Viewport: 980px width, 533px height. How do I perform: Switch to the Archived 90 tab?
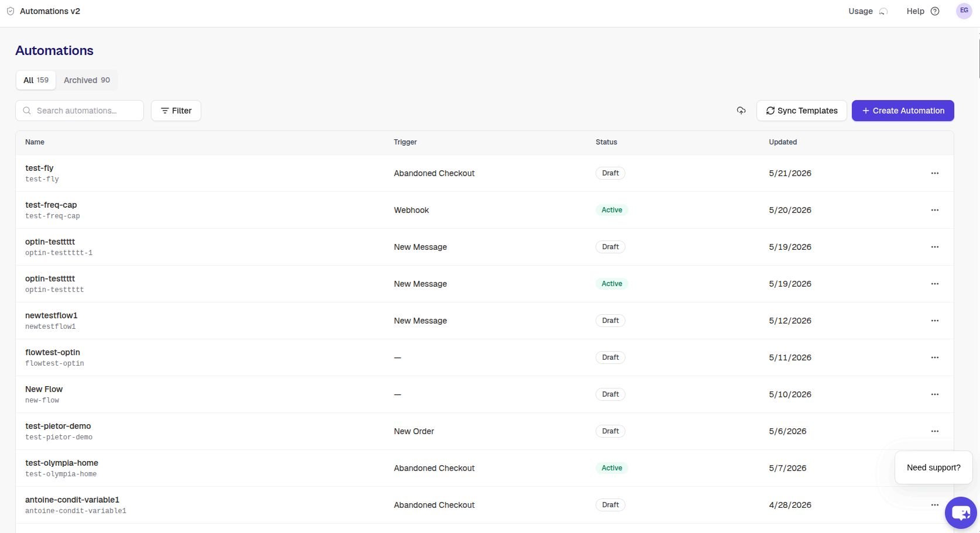pyautogui.click(x=87, y=80)
